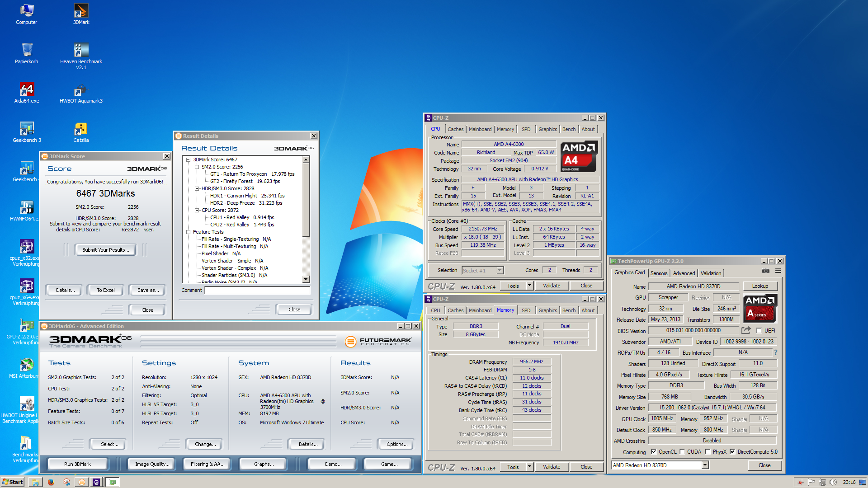868x488 pixels.
Task: Click Result Details scrollbar up arrow
Action: tap(306, 160)
